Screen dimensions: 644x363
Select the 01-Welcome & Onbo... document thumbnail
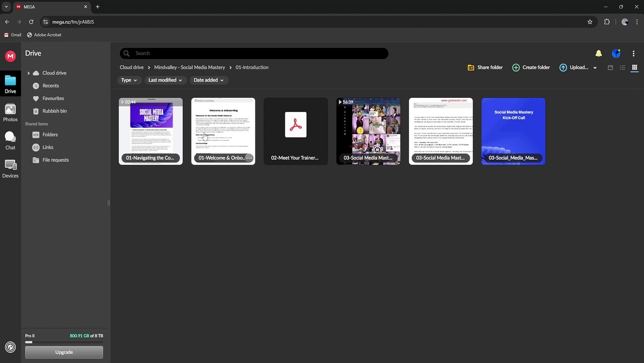(223, 131)
